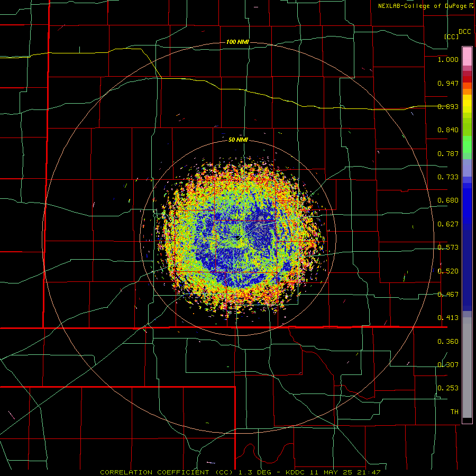Pick the pink band at the scale top

[x=467, y=57]
